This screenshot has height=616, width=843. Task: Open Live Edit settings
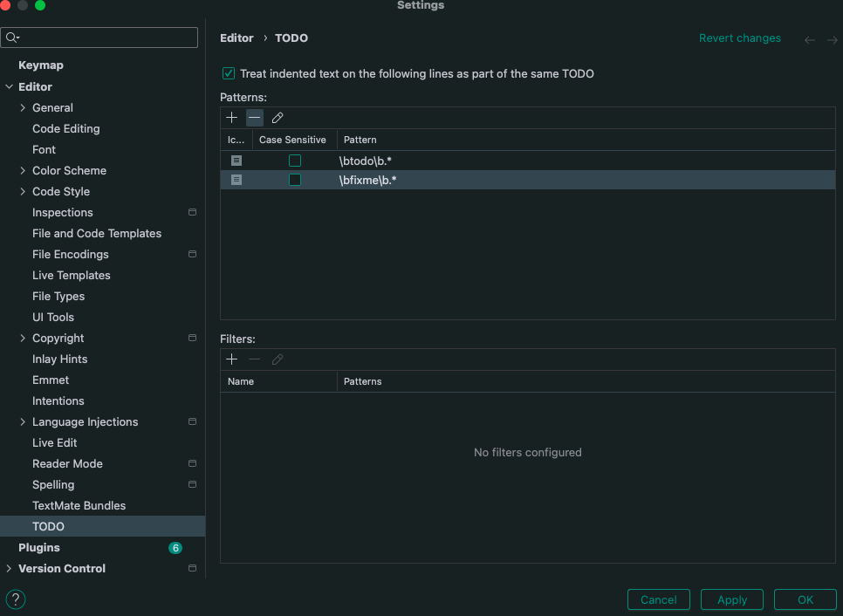click(55, 443)
